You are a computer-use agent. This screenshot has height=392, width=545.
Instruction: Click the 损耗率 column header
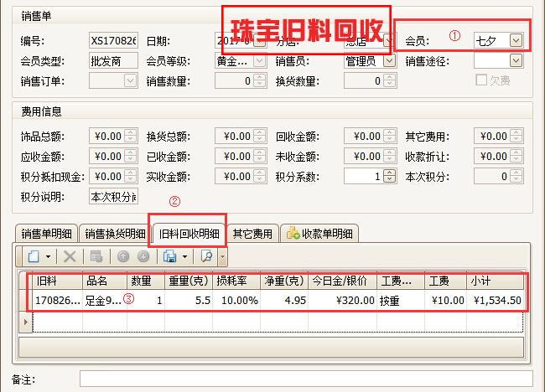coord(231,281)
